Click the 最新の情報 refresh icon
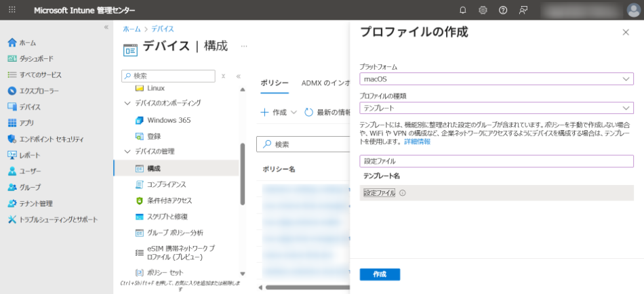This screenshot has width=644, height=294. coord(308,112)
